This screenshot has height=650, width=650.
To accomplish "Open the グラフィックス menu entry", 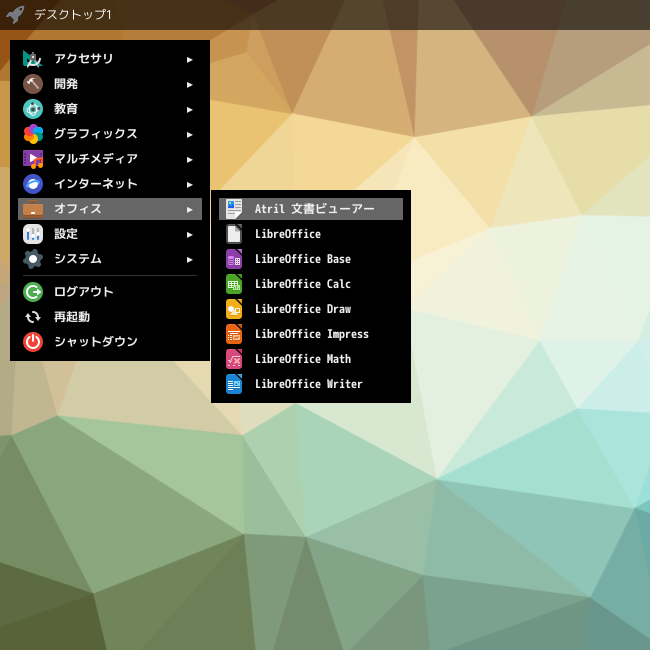I will tap(110, 134).
